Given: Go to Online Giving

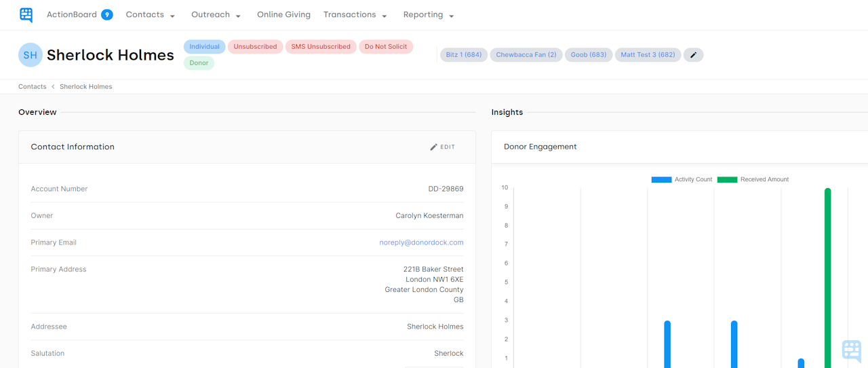Looking at the screenshot, I should [x=283, y=14].
